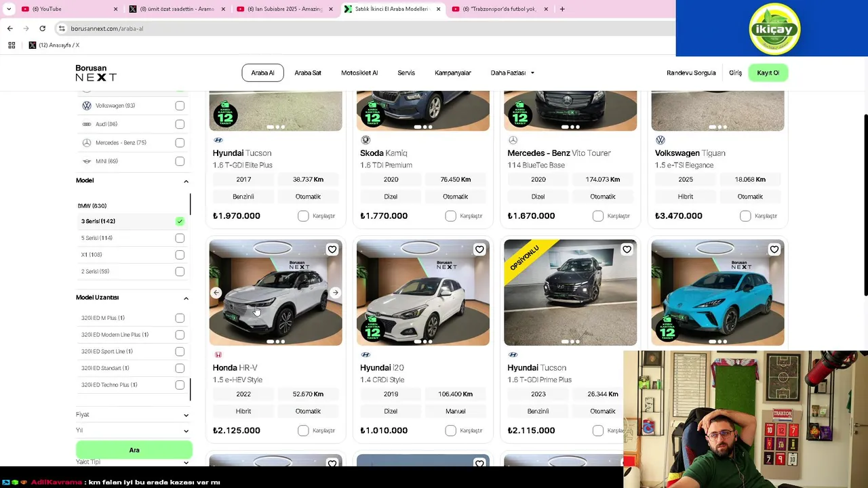Favorite the blue MG car heart icon
The image size is (868, 488).
point(774,249)
